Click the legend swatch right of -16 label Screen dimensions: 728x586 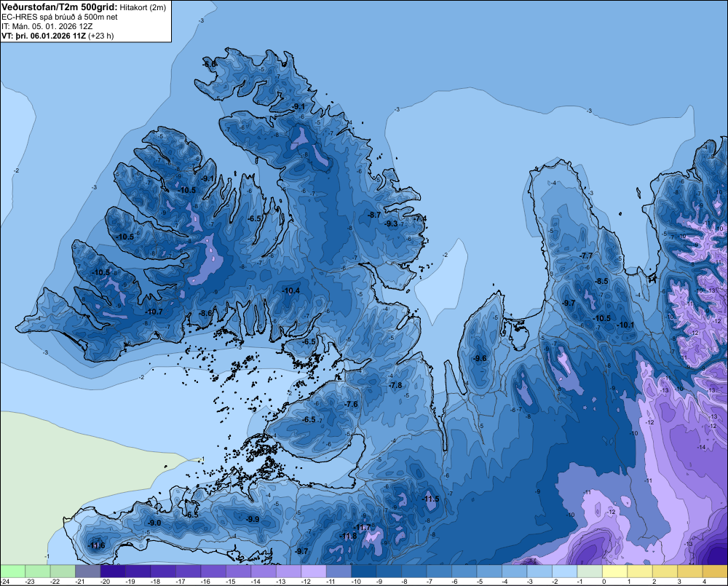(213, 571)
